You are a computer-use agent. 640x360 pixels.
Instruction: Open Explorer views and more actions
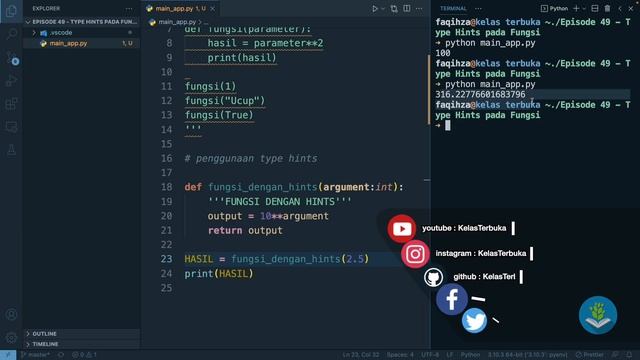click(129, 9)
